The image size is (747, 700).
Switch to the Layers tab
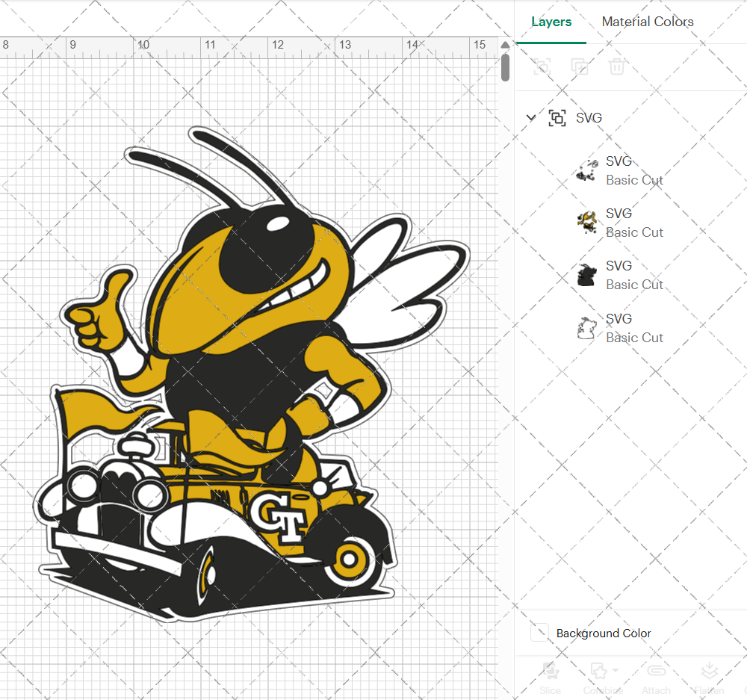pos(551,22)
